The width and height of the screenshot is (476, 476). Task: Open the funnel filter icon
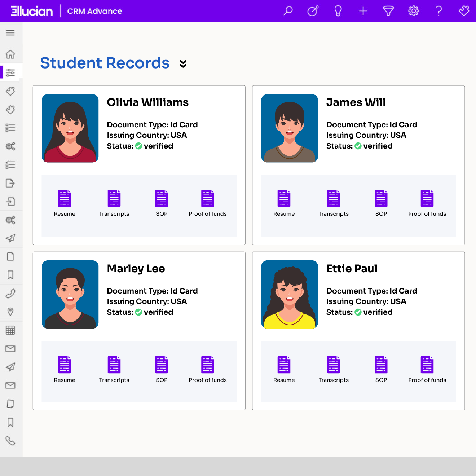(388, 11)
